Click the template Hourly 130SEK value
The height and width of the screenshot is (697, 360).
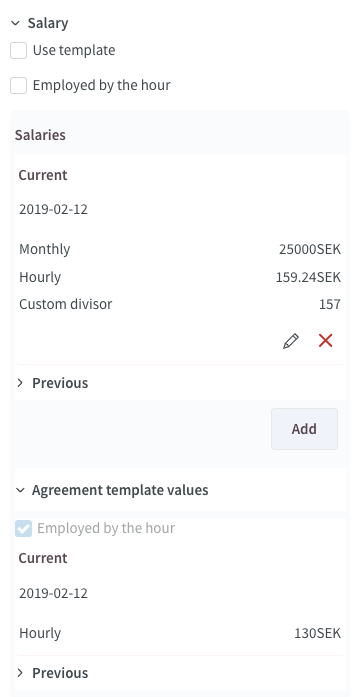317,633
